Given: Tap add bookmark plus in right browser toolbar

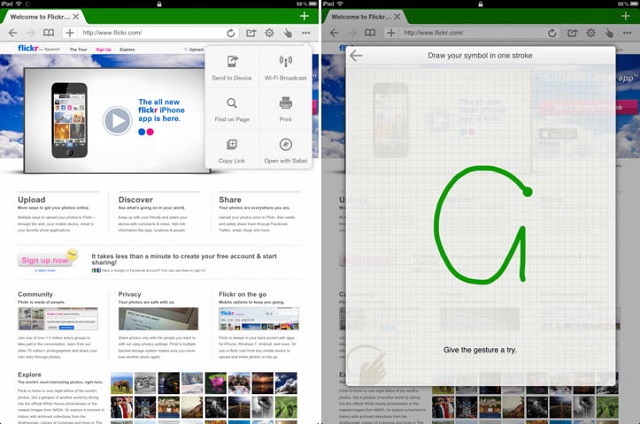Looking at the screenshot, I should point(391,33).
